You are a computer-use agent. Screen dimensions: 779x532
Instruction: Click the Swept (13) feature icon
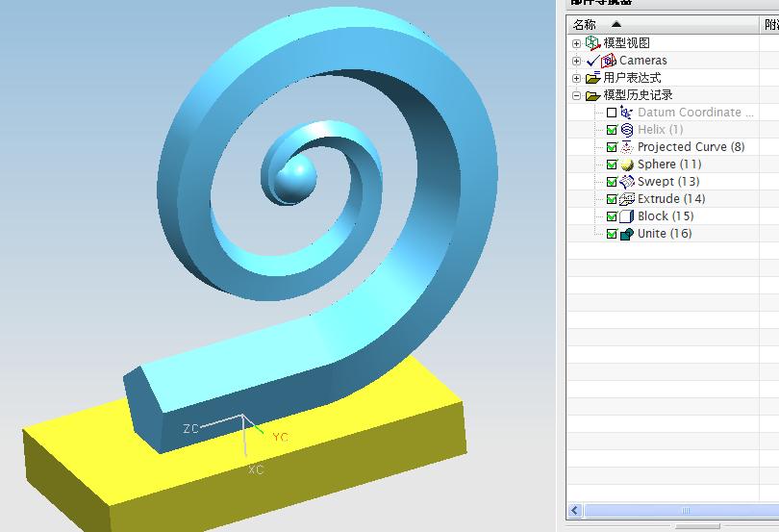(627, 182)
